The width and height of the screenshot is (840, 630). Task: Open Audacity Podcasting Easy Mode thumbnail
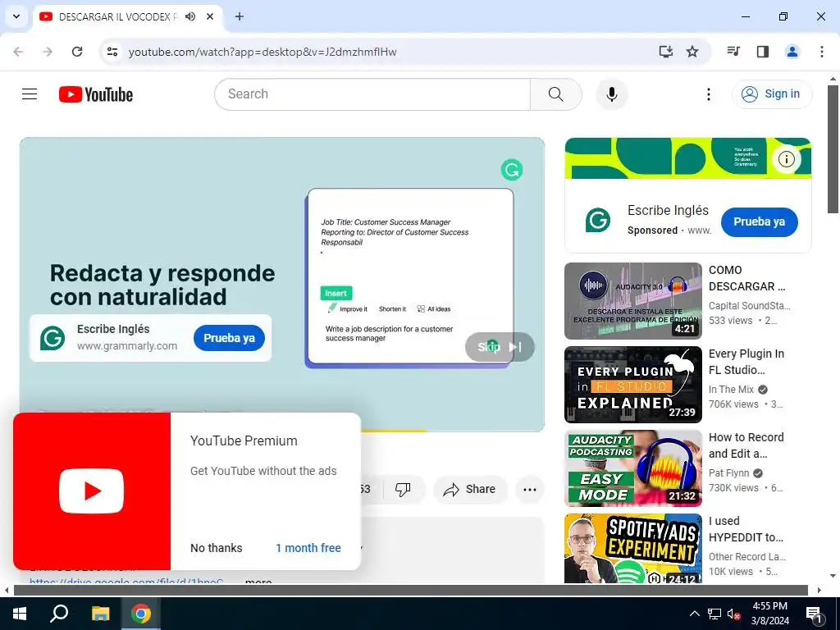tap(632, 468)
